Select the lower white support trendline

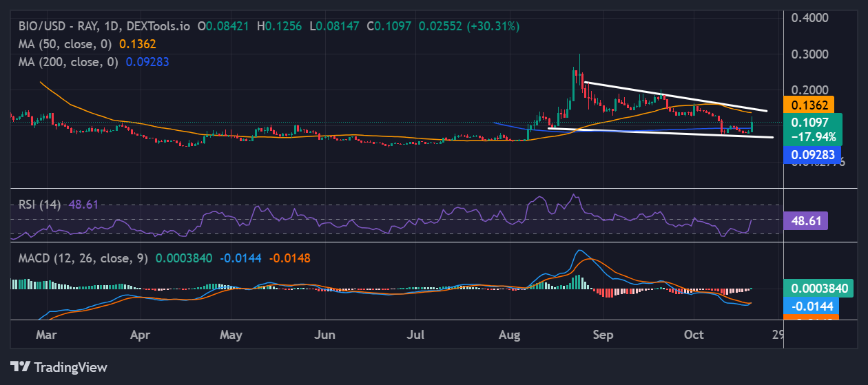click(x=661, y=132)
